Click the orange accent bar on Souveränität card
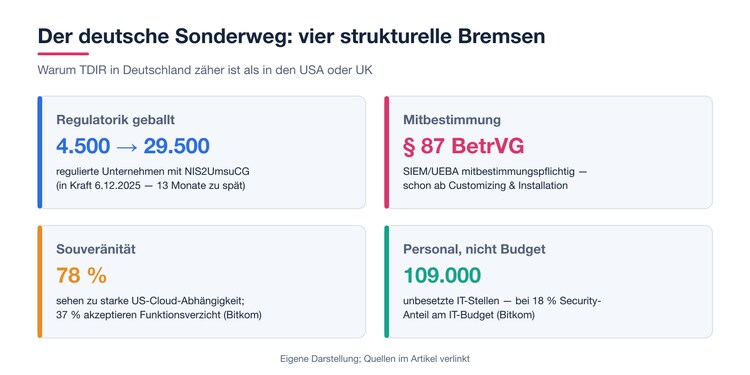Screen dimensions: 750x375 coord(40,282)
